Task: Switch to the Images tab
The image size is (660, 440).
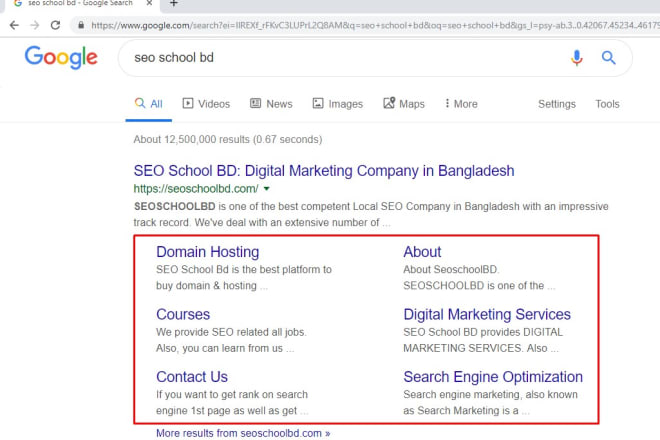Action: click(338, 104)
